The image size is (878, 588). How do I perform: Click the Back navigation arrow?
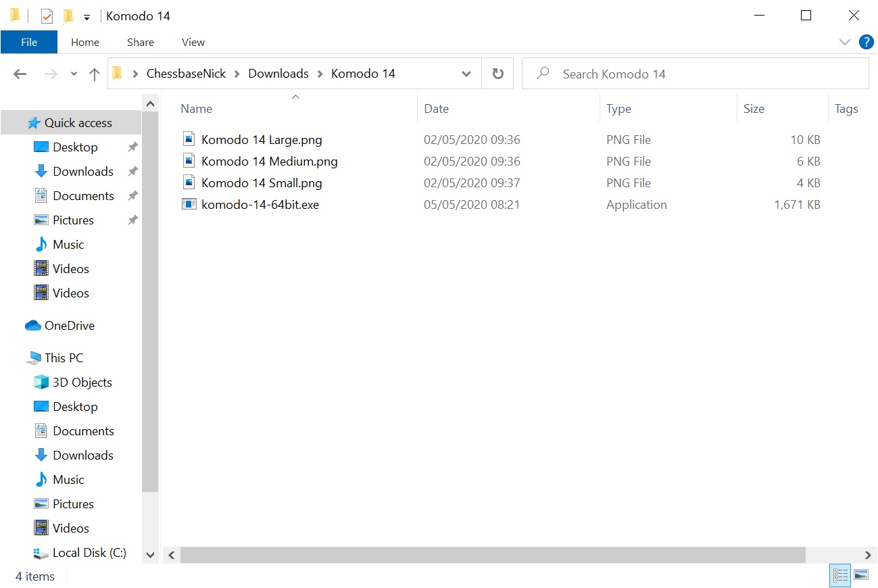click(x=20, y=74)
